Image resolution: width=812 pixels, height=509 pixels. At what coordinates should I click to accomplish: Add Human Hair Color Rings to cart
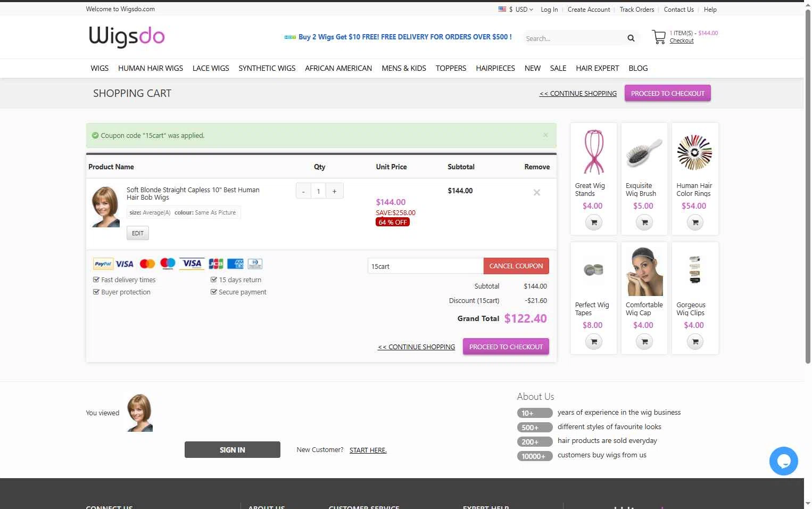tap(695, 223)
